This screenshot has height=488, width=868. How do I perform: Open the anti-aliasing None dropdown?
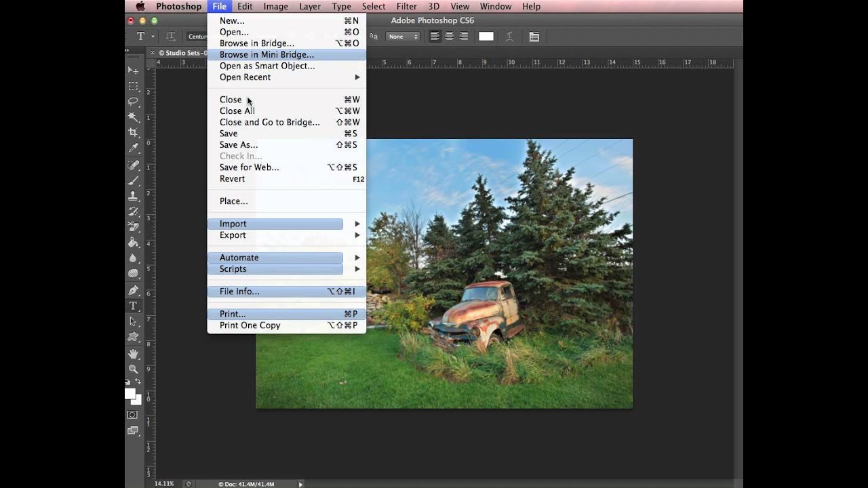(x=403, y=37)
